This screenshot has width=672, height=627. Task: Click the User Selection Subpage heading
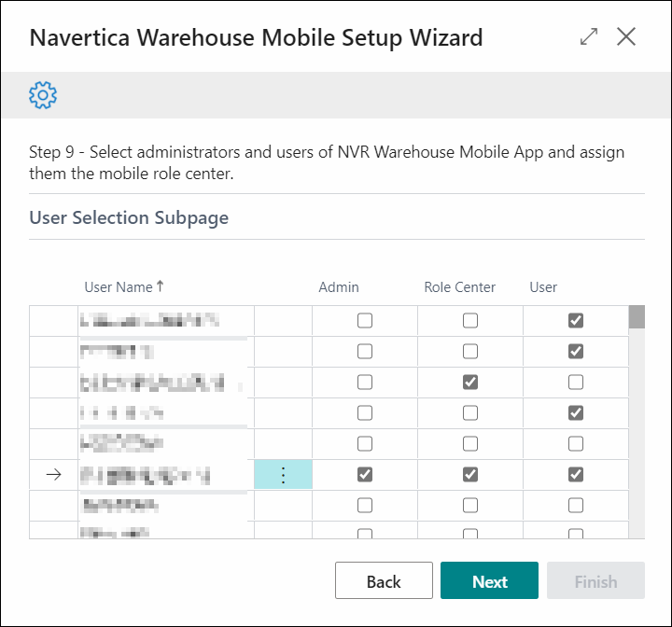coord(129,217)
